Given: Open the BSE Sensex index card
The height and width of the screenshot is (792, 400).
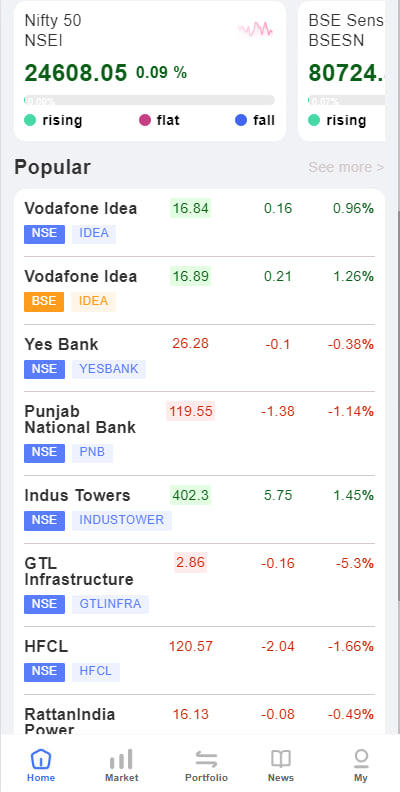Looking at the screenshot, I should [x=342, y=71].
